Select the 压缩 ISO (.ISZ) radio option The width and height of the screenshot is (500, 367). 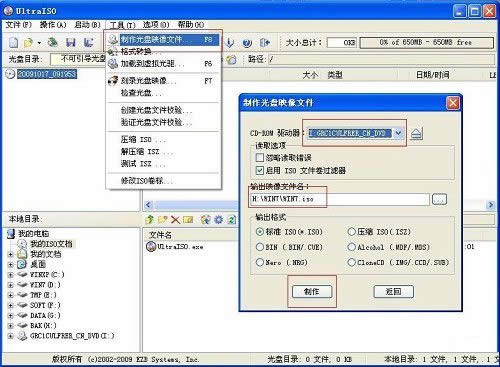pos(352,232)
